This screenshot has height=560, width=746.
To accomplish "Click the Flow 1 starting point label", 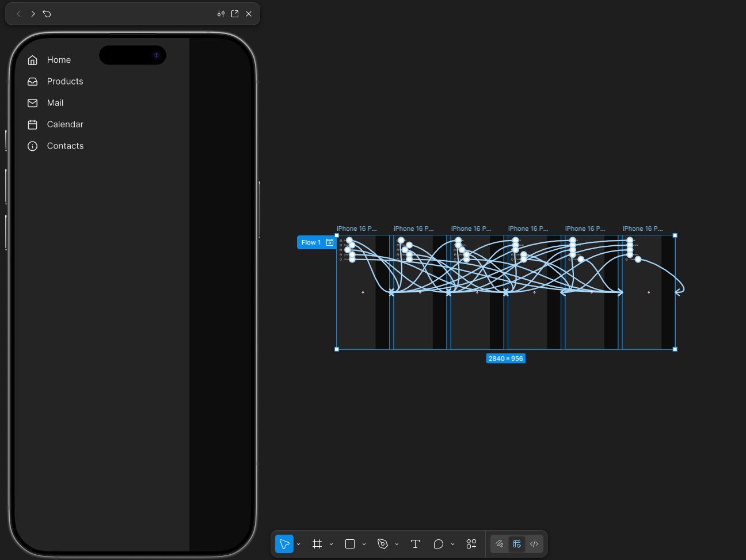I will [x=311, y=242].
